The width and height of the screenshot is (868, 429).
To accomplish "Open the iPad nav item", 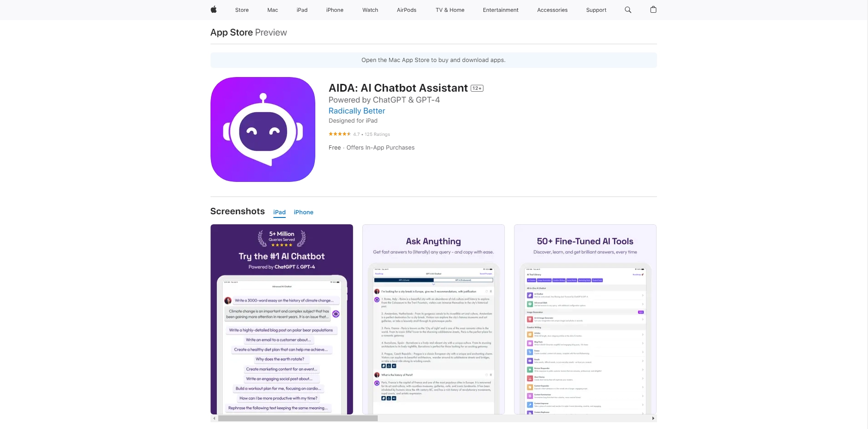I will [x=302, y=10].
